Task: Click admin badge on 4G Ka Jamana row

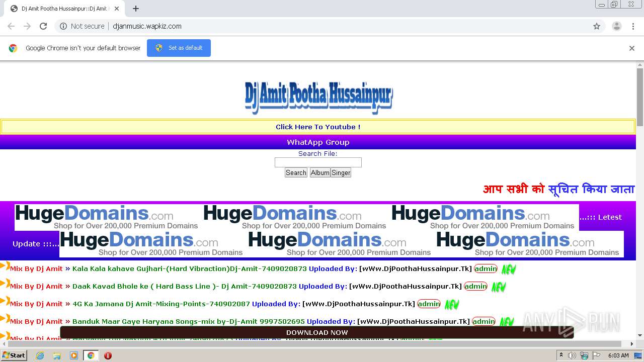Action: click(429, 304)
